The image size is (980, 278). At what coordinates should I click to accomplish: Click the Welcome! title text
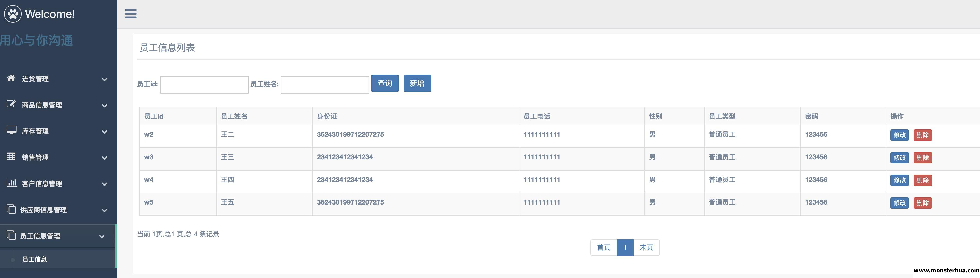[x=49, y=14]
